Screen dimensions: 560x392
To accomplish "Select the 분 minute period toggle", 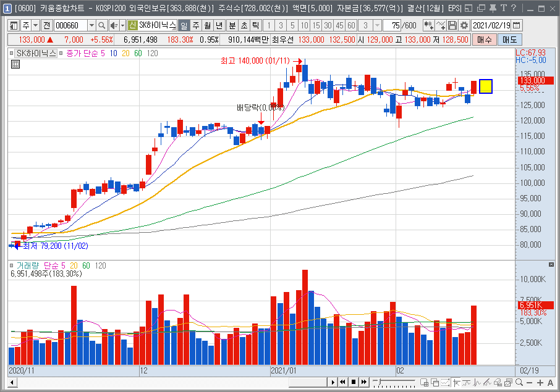I will [x=232, y=25].
